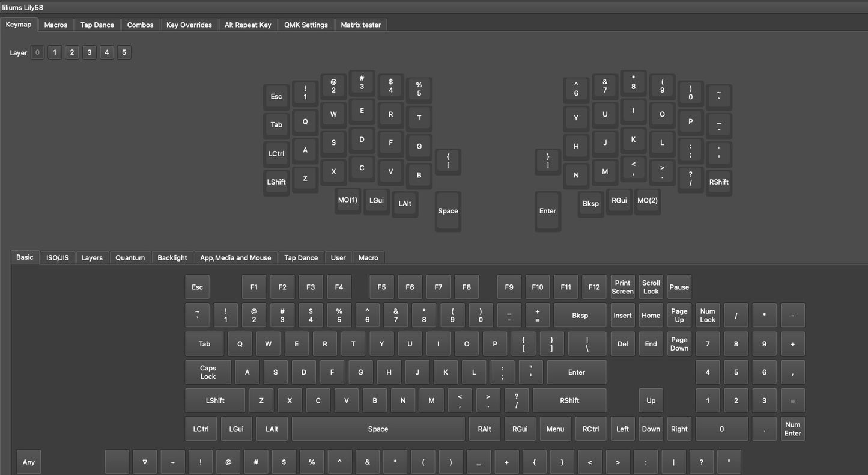Click the Bksp key in the Lily58 keymap
The width and height of the screenshot is (868, 475).
coord(590,203)
